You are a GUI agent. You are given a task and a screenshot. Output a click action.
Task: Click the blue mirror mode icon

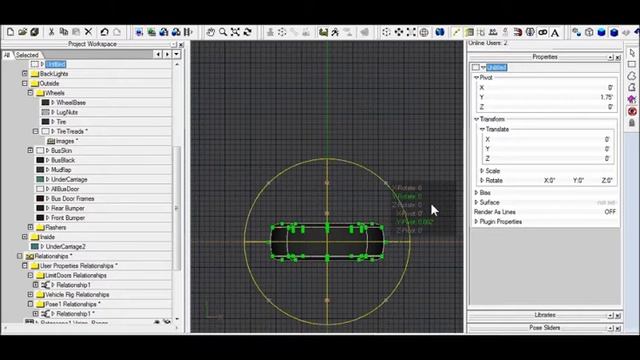[x=440, y=32]
